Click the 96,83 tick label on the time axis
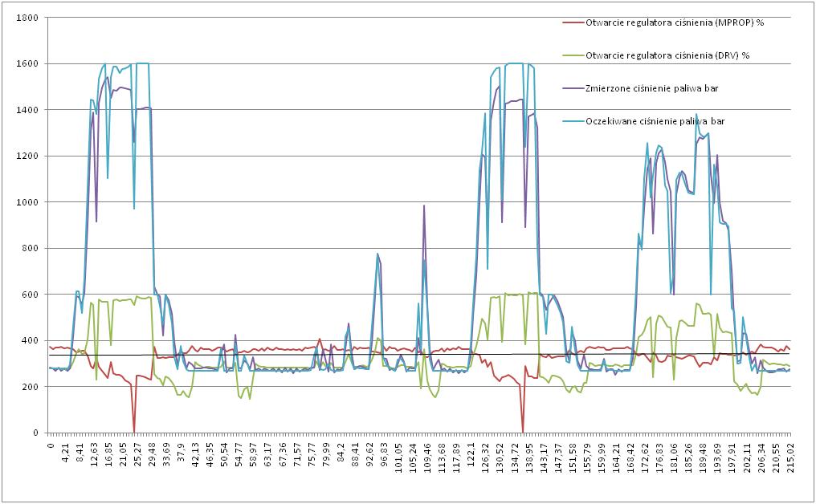Screen dimensions: 816x504 click(x=384, y=453)
